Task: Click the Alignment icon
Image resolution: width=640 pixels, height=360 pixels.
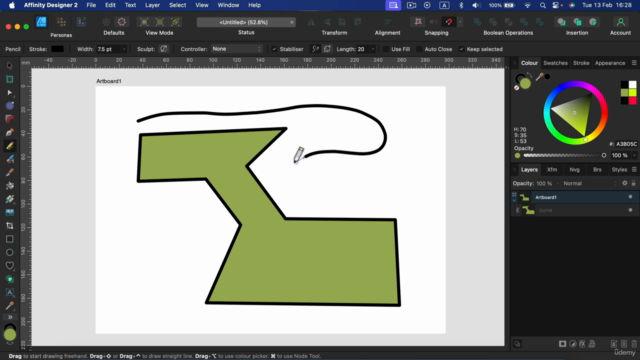Action: click(x=387, y=22)
